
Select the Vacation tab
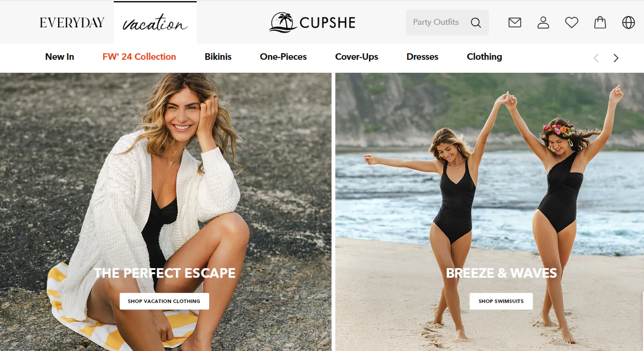[155, 22]
